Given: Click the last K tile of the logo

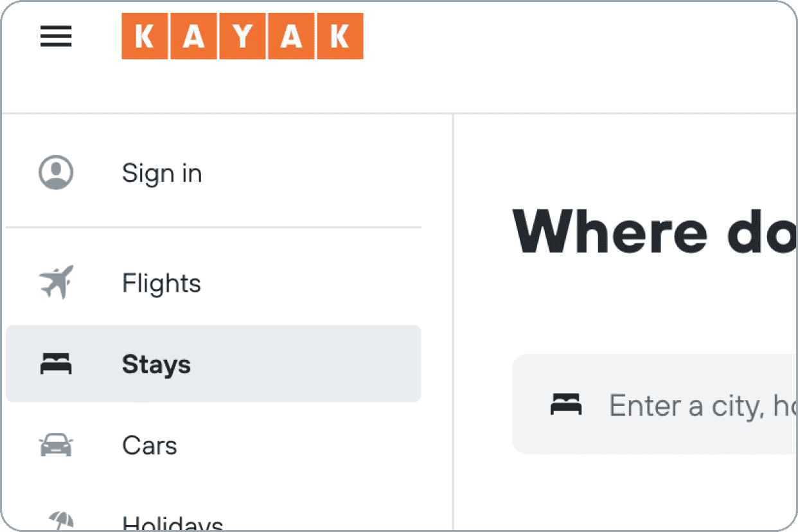Looking at the screenshot, I should pos(340,36).
